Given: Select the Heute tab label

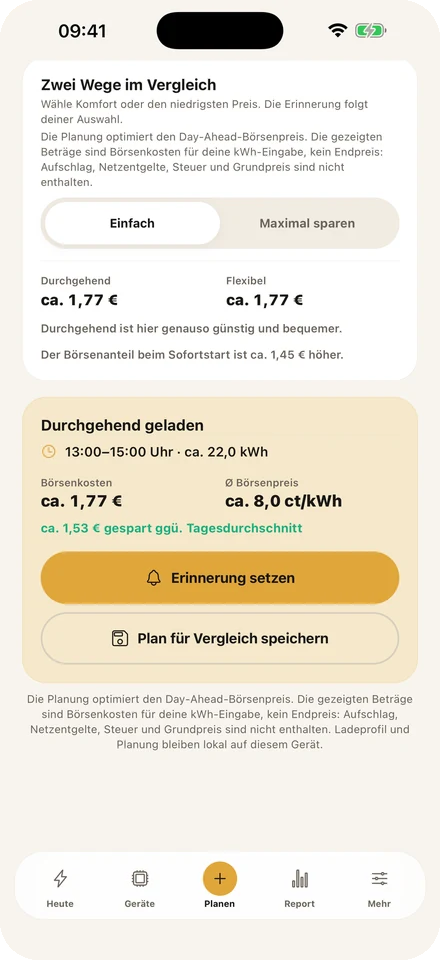Looking at the screenshot, I should click(x=60, y=904).
